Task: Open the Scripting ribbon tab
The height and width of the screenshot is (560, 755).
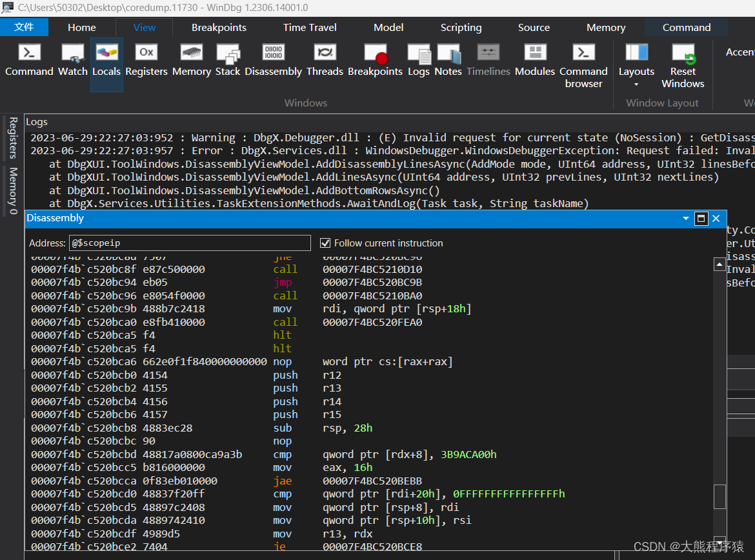Action: pyautogui.click(x=461, y=28)
